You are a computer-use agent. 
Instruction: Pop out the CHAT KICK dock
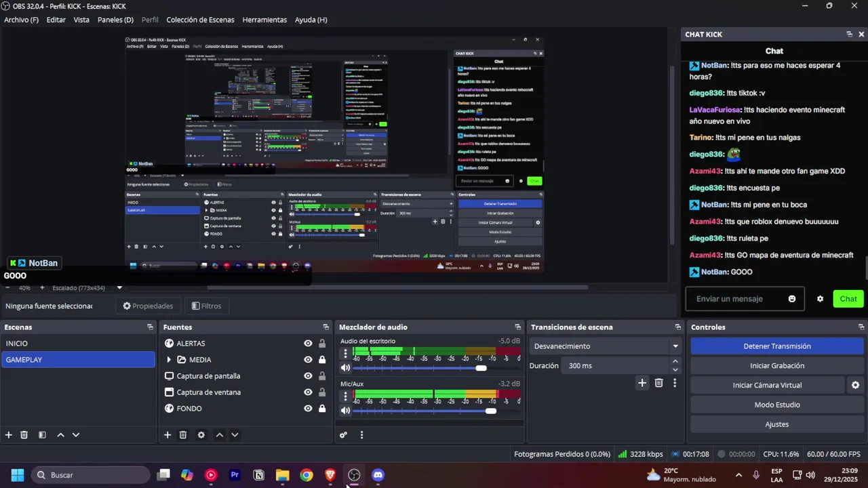tap(849, 34)
